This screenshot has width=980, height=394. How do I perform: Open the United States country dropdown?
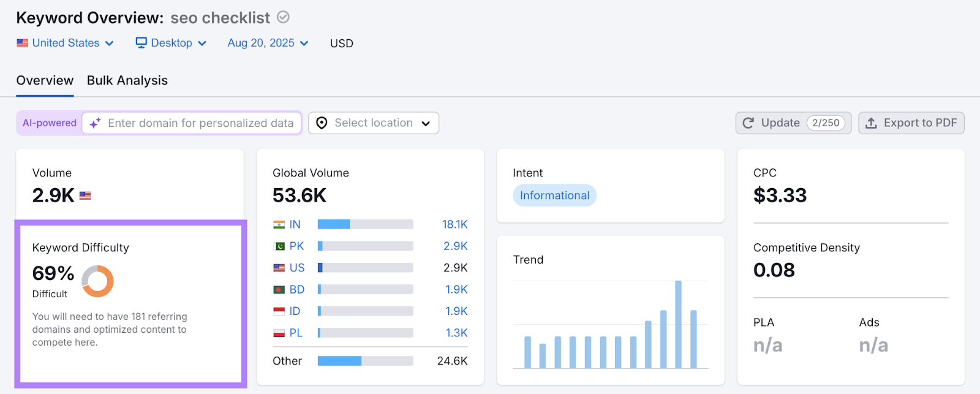[x=66, y=43]
